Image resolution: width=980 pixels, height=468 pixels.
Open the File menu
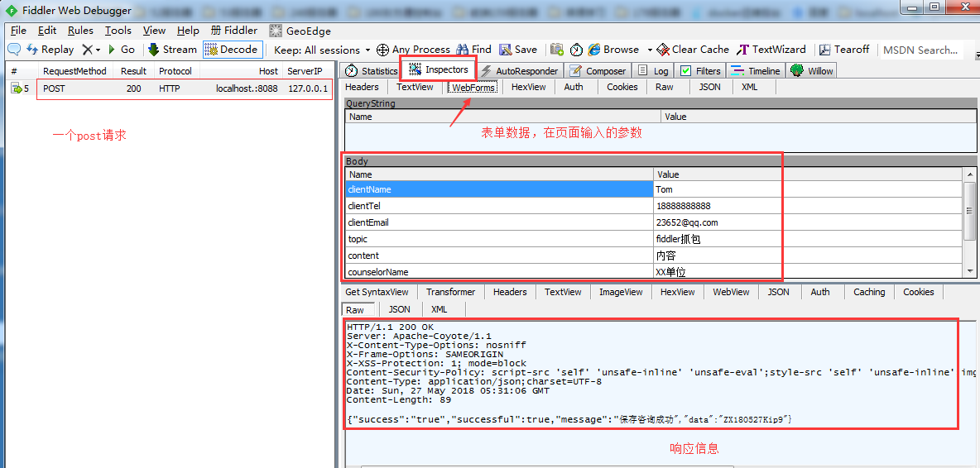(x=18, y=31)
